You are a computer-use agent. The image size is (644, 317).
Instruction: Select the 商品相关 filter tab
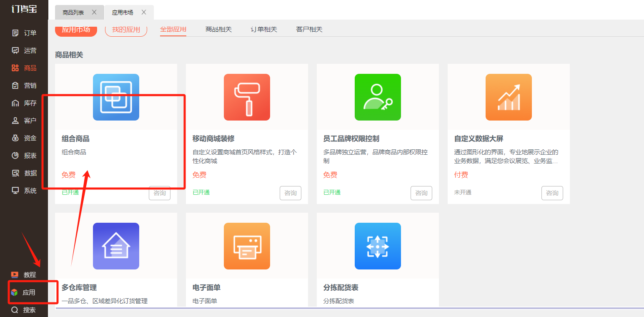pos(218,30)
